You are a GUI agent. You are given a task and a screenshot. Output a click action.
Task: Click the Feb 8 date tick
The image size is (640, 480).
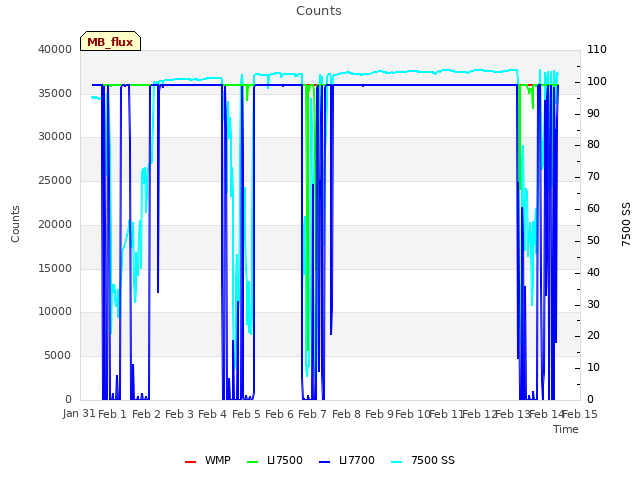(346, 414)
